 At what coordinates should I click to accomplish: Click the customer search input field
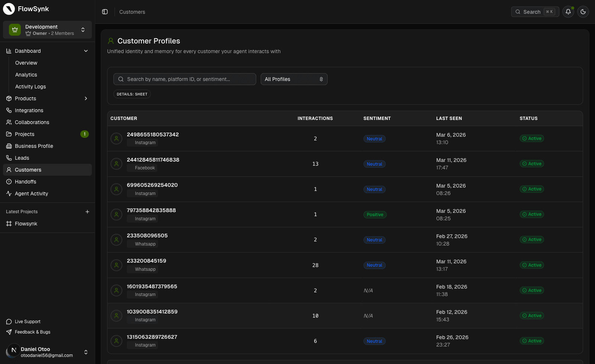pos(184,79)
